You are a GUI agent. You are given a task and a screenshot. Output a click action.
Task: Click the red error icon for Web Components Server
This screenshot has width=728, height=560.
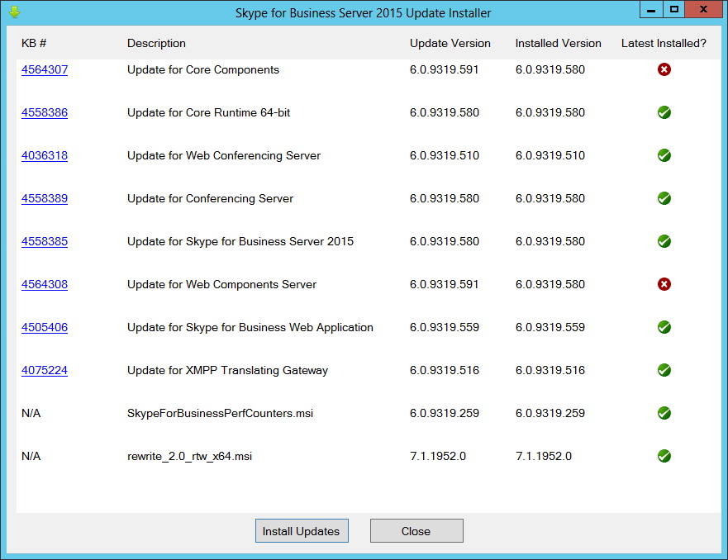tap(664, 284)
